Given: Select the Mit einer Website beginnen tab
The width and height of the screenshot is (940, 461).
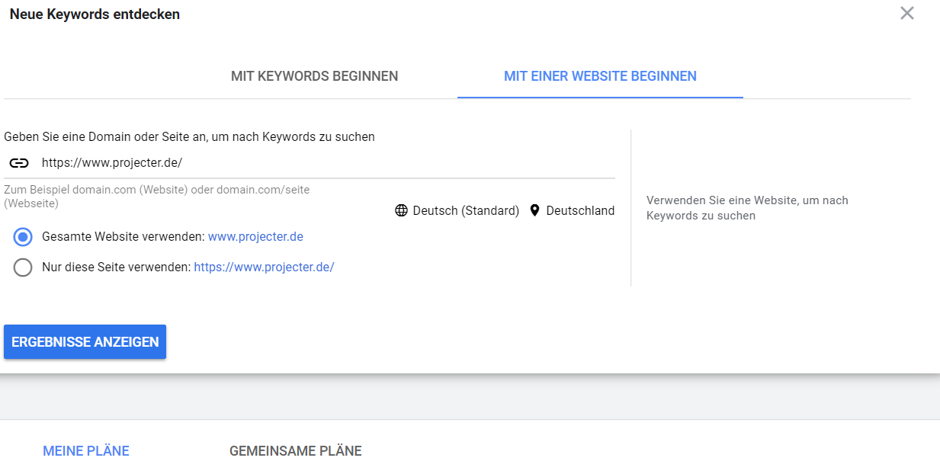Looking at the screenshot, I should tap(600, 76).
